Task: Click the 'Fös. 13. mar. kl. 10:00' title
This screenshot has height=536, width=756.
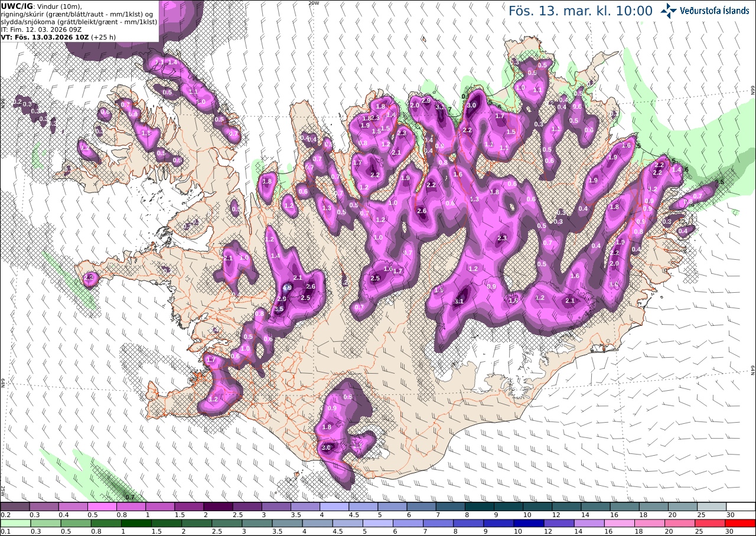Action: tap(581, 11)
